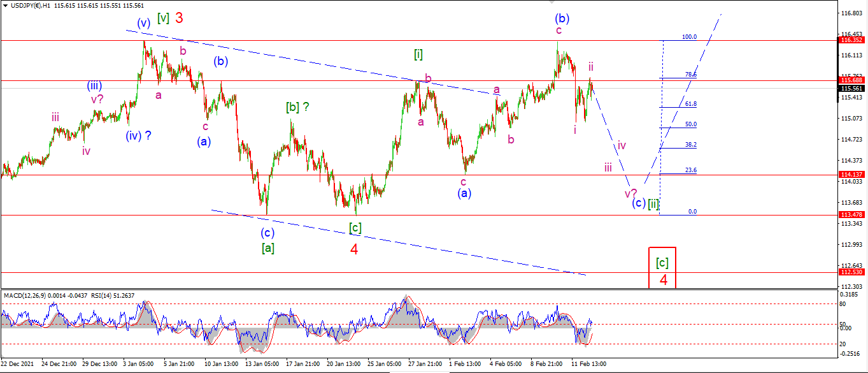868x373 pixels.
Task: Click the large red 4 label under [c]
Action: pyautogui.click(x=354, y=249)
